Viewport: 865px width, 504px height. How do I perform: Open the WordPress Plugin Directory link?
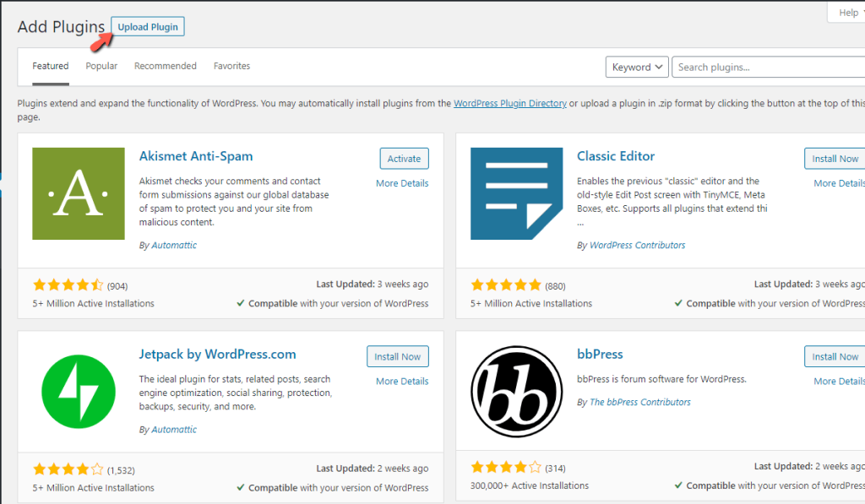click(509, 103)
